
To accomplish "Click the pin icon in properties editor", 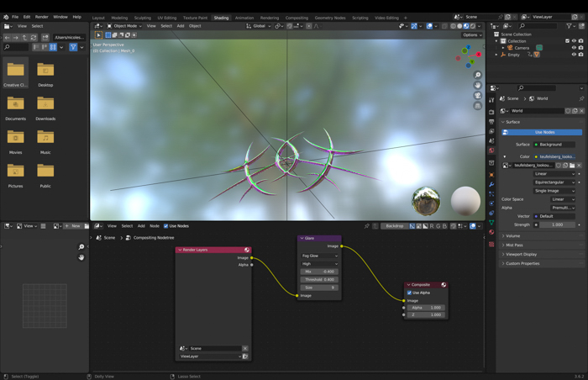I will [x=581, y=98].
